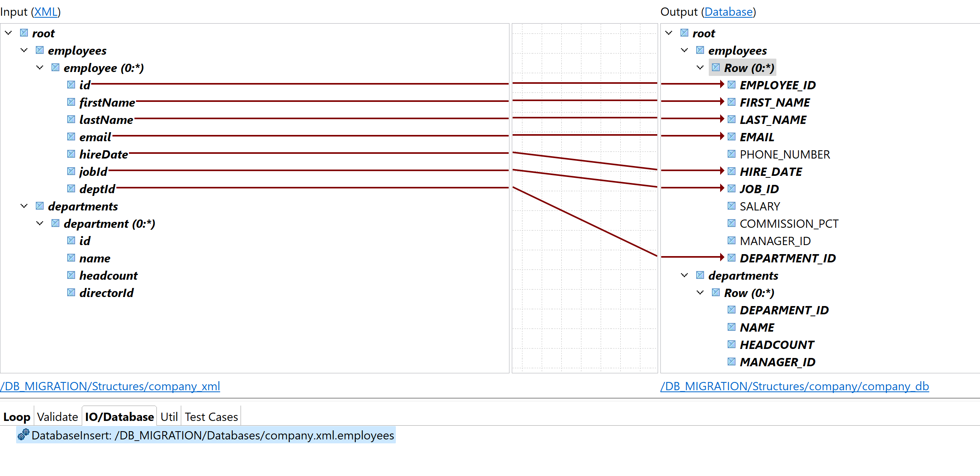Click the icon beside input hireDate field
Screen dimensions: 980x476
[71, 154]
